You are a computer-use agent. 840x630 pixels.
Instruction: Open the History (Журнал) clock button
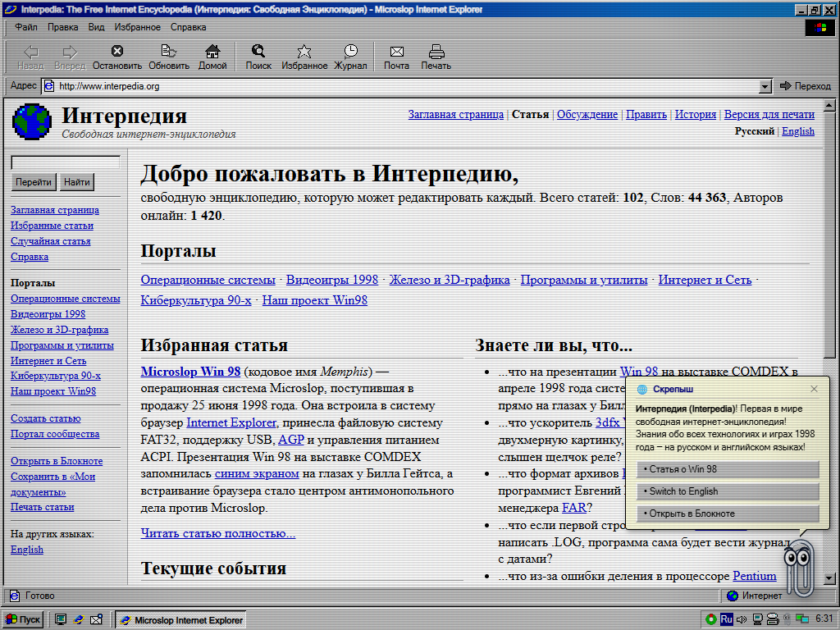(x=350, y=57)
